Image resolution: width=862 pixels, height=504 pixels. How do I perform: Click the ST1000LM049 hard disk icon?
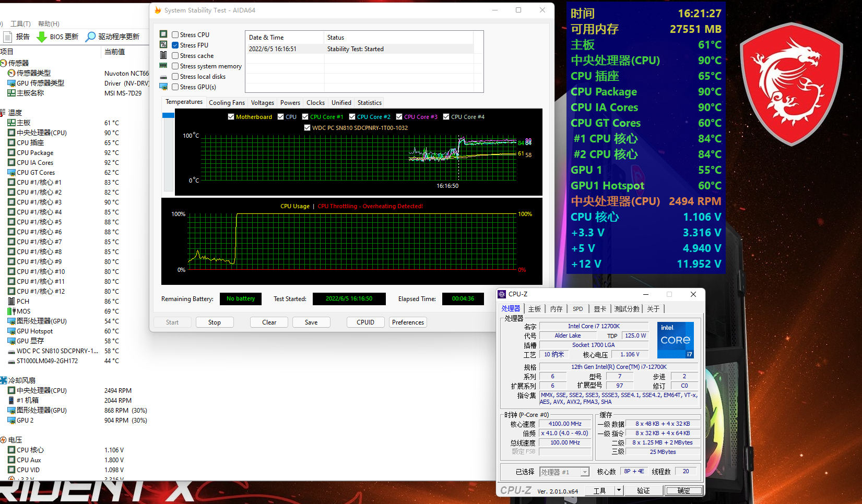11,361
